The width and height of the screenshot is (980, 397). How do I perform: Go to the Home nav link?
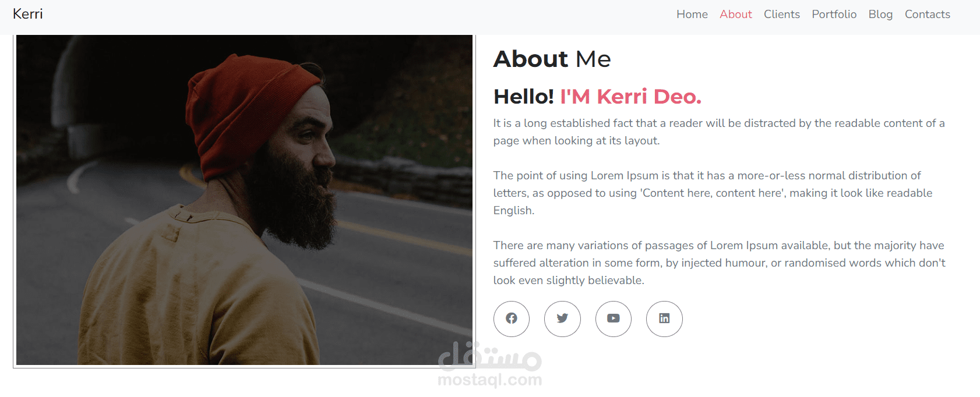point(692,15)
